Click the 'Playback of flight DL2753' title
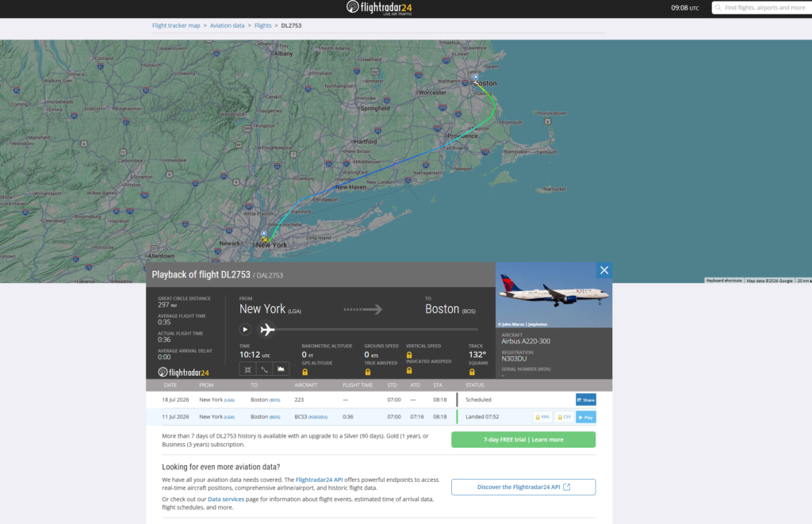The width and height of the screenshot is (812, 524). point(201,275)
